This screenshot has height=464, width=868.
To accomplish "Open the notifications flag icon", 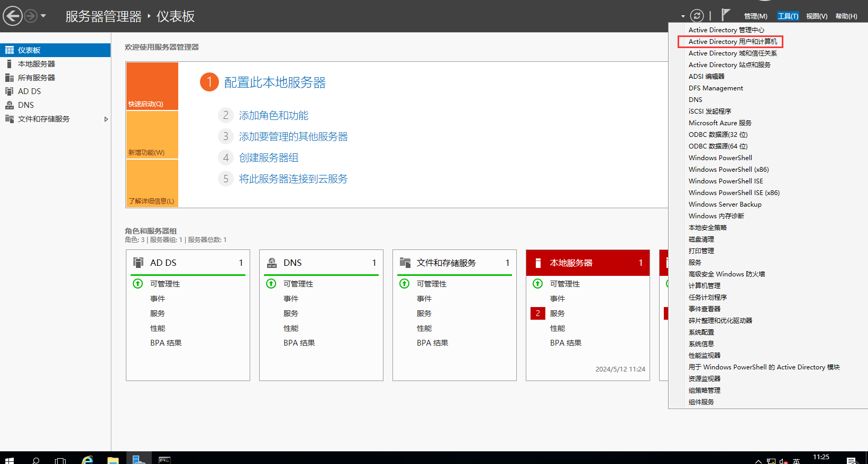I will 726,15.
